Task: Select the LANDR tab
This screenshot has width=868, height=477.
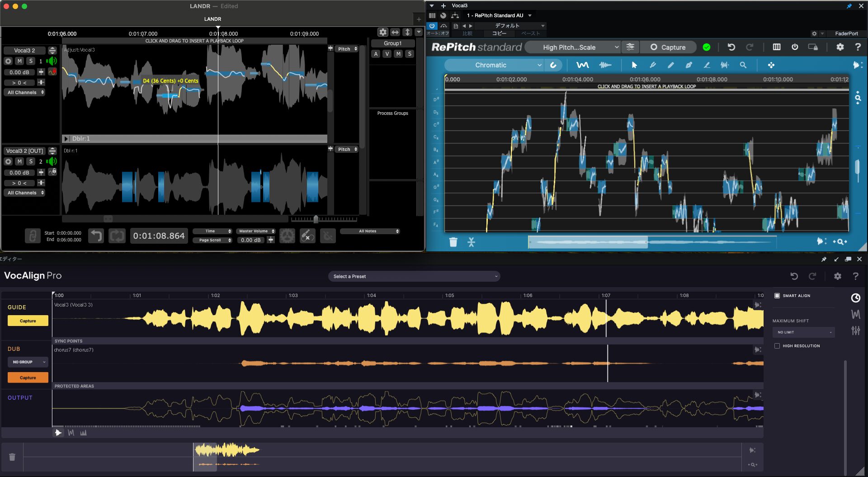Action: tap(212, 19)
